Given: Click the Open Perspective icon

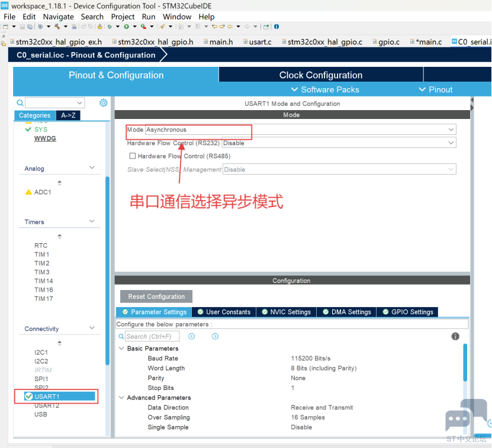Looking at the screenshot, I should pos(266,27).
